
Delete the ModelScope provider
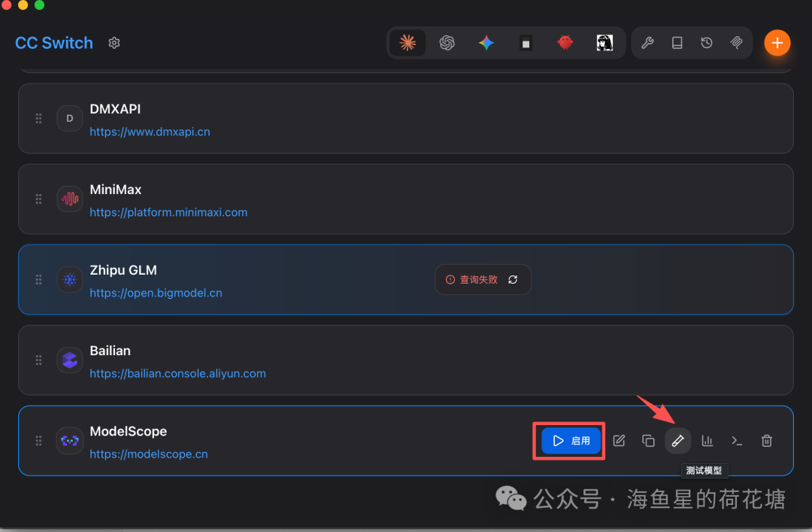pos(766,441)
